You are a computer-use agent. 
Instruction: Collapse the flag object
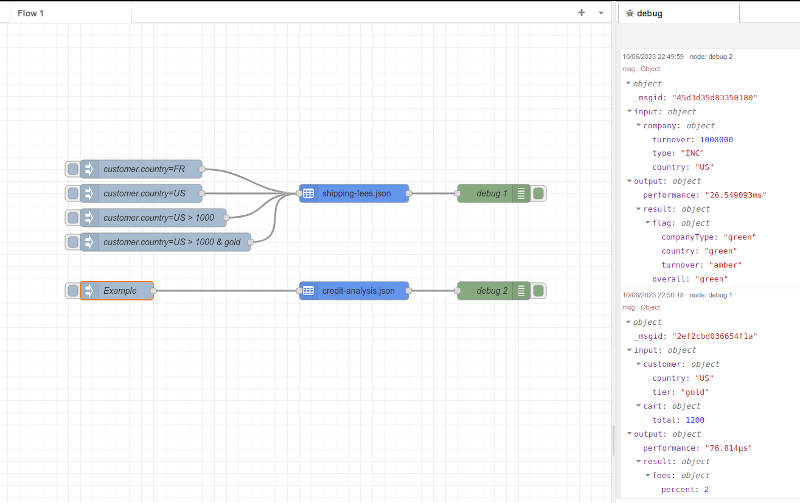coord(648,222)
